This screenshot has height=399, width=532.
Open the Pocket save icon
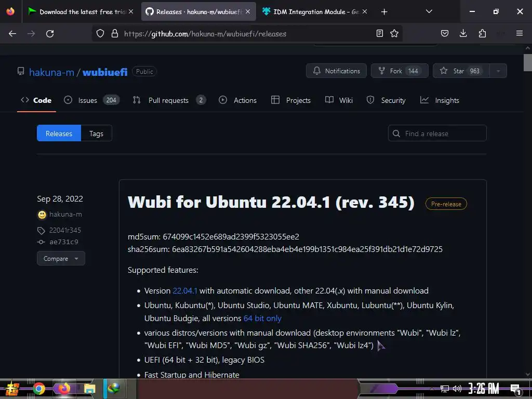coord(445,33)
